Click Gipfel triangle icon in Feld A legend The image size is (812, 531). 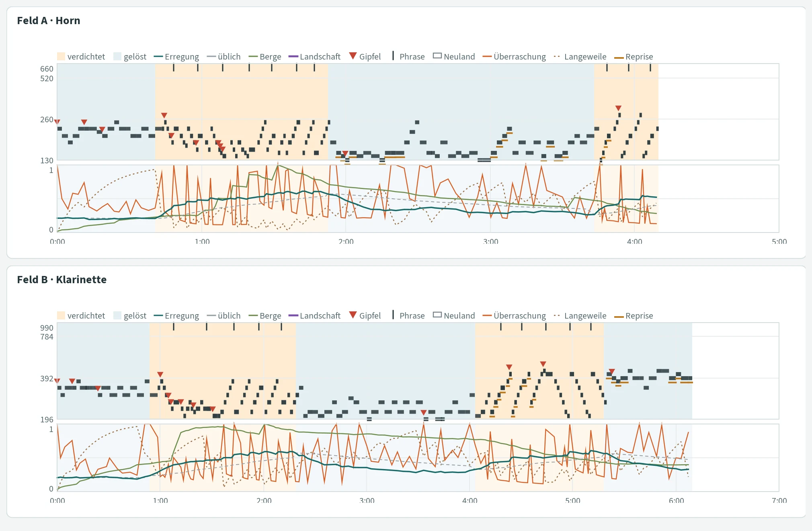pyautogui.click(x=353, y=56)
